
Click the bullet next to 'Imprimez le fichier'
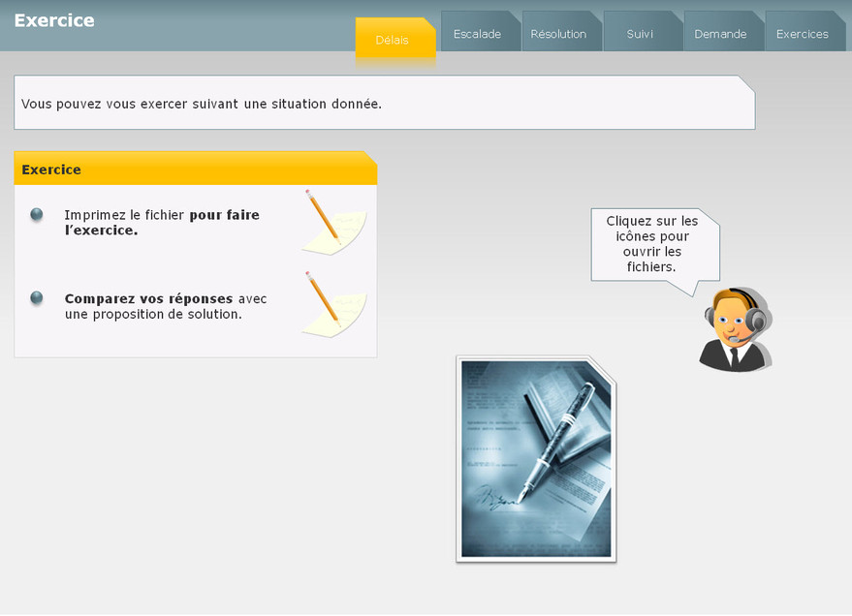[37, 215]
